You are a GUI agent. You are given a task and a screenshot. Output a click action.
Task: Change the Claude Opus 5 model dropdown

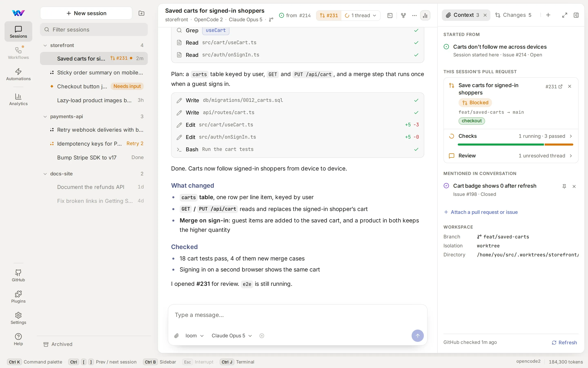[232, 336]
